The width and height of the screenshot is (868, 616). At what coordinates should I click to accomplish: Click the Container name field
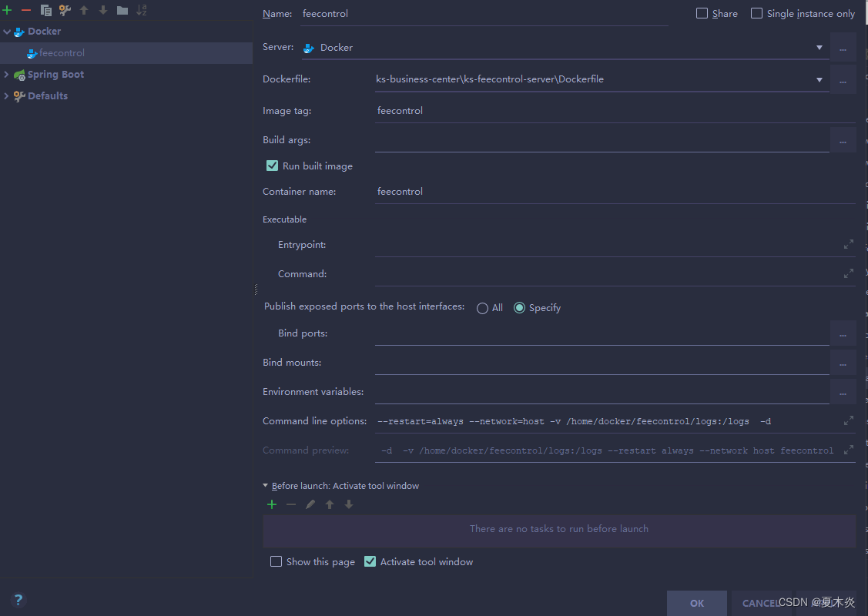[x=615, y=192]
